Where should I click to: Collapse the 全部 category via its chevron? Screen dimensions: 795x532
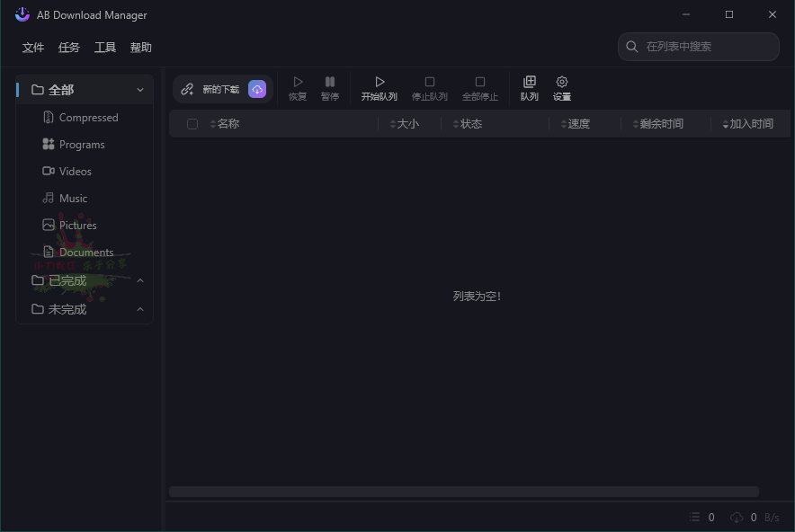pos(140,90)
